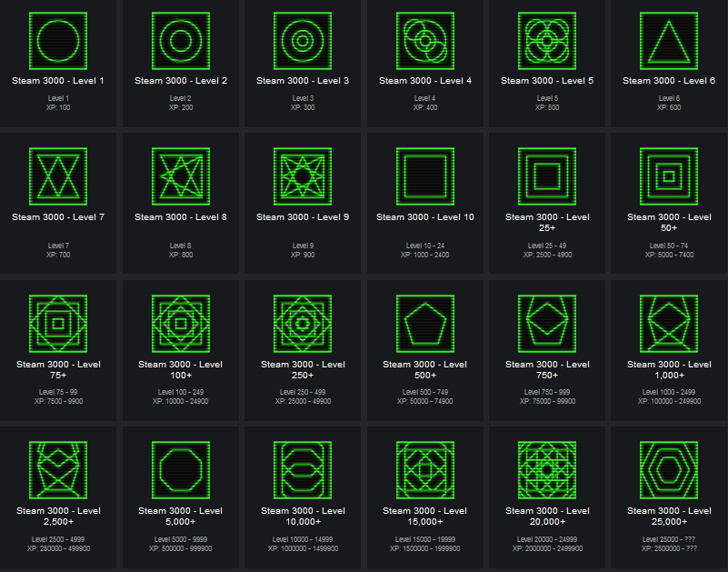Screen dimensions: 728x572
Task: Click the 'Steam 3000 - Level 1' title
Action: (x=58, y=81)
